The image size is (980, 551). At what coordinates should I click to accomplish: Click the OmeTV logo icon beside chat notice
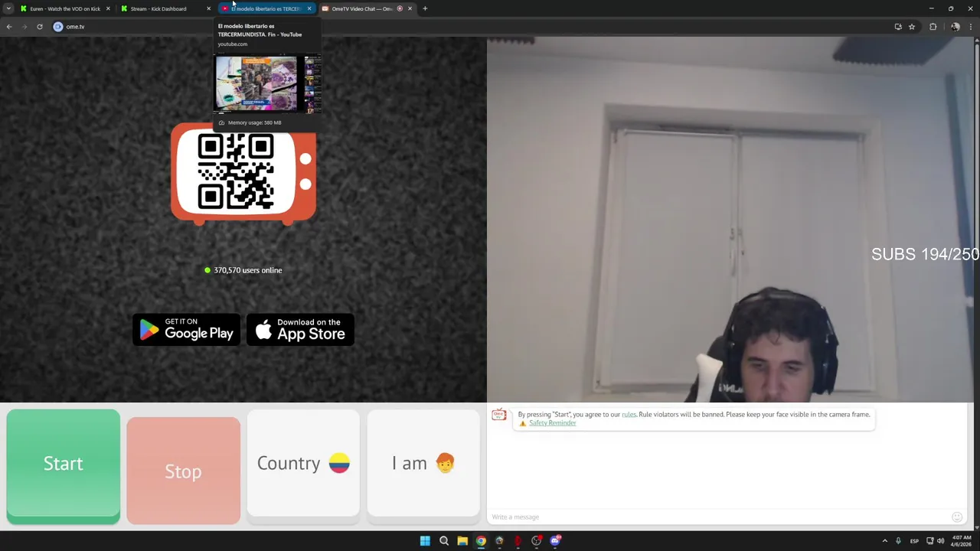coord(499,416)
